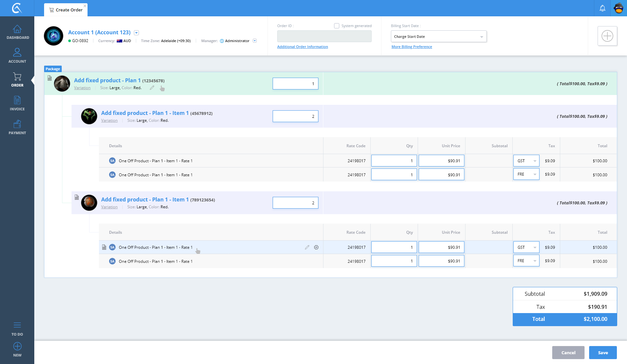Open the Invoice sidebar section
Screen dimensions: 627x364
coord(17,103)
